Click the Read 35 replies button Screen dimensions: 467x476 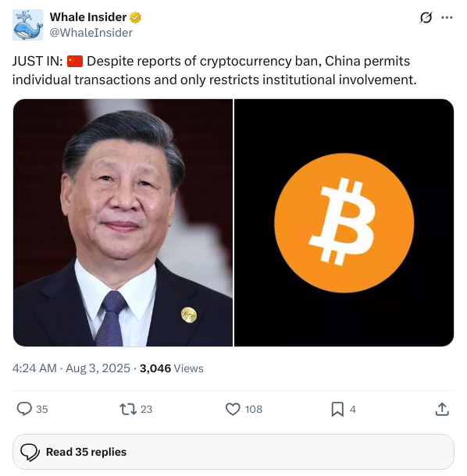coord(233,452)
